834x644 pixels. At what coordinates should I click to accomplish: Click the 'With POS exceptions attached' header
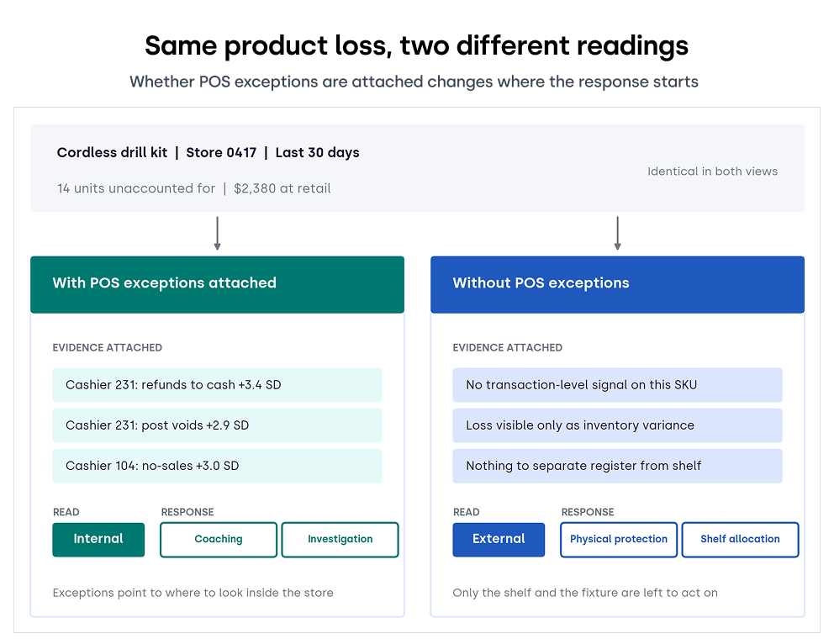(x=217, y=284)
